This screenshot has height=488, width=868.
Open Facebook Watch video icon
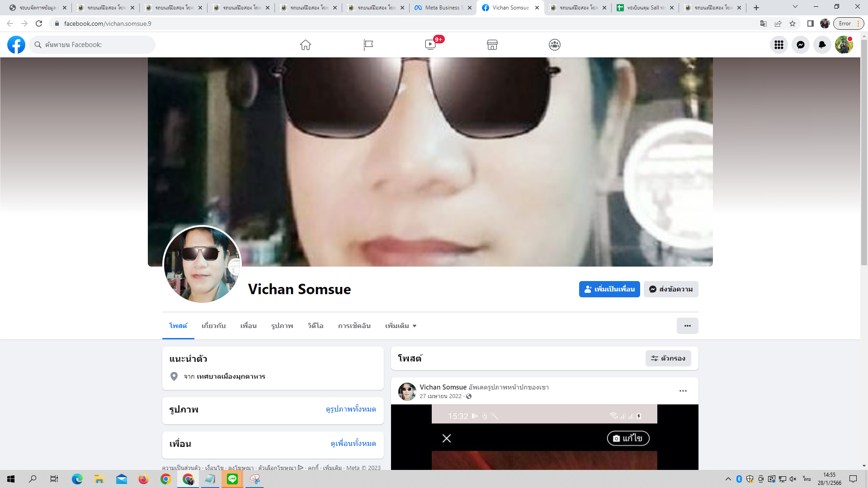(x=430, y=45)
